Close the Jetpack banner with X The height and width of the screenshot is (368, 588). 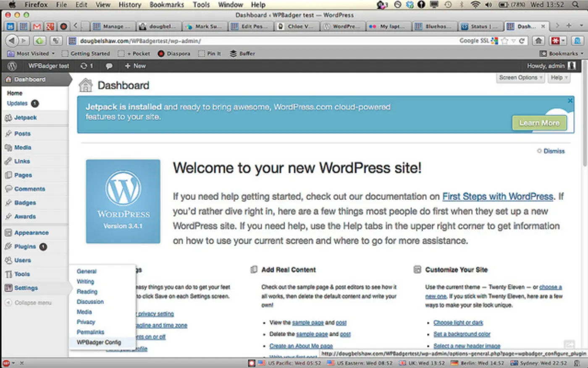point(570,101)
